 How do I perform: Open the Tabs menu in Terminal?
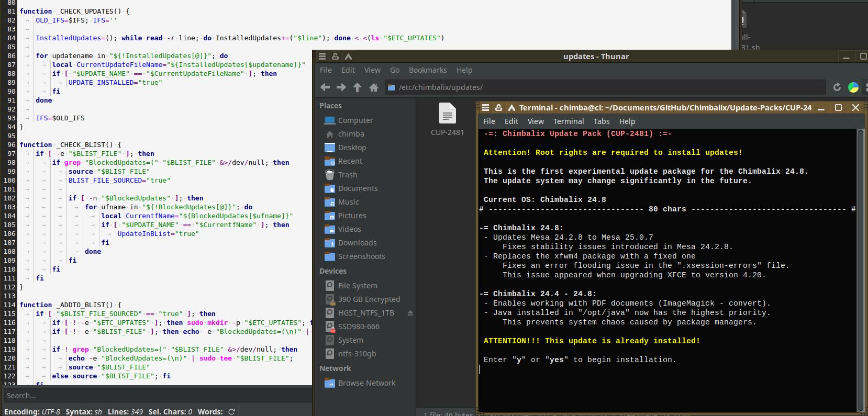click(x=602, y=121)
